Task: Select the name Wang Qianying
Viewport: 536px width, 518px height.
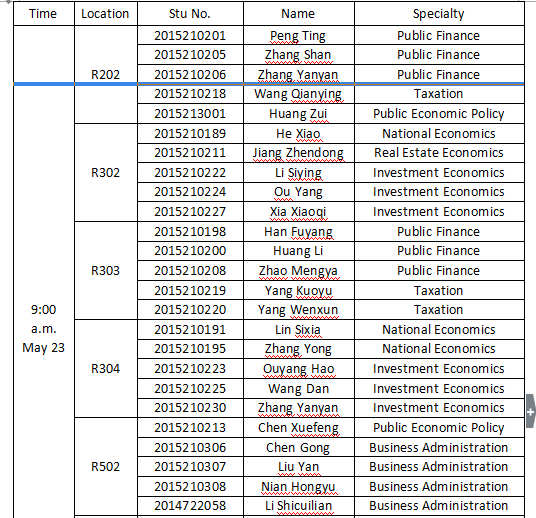Action: pos(298,94)
